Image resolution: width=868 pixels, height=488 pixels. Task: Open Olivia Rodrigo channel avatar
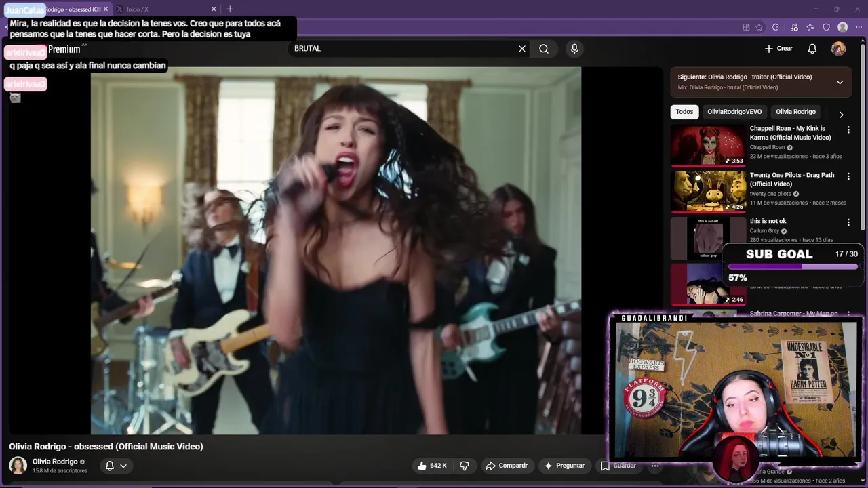(18, 466)
